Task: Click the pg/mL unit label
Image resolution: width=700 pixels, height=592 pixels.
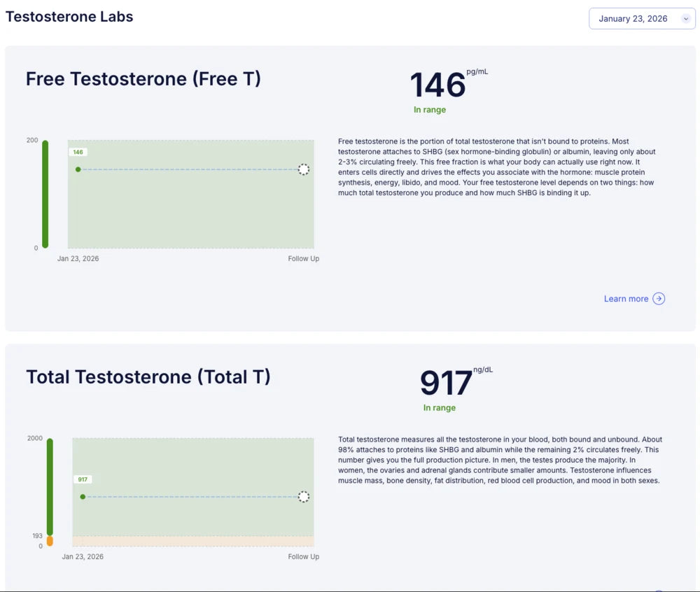Action: 477,71
